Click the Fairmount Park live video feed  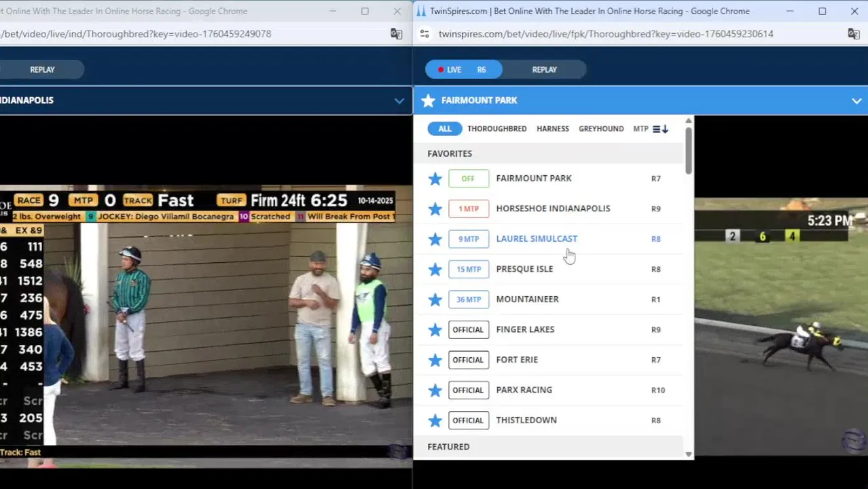781,326
